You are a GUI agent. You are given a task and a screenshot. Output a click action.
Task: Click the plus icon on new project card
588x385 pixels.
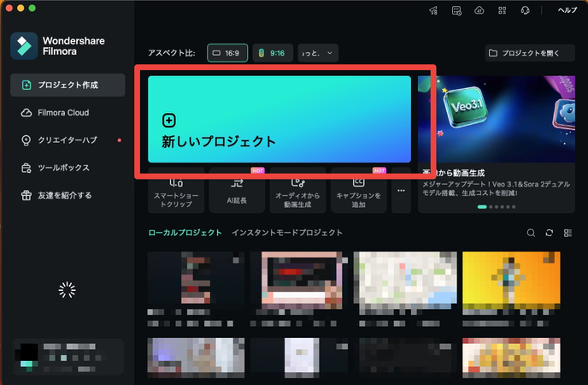tap(169, 121)
